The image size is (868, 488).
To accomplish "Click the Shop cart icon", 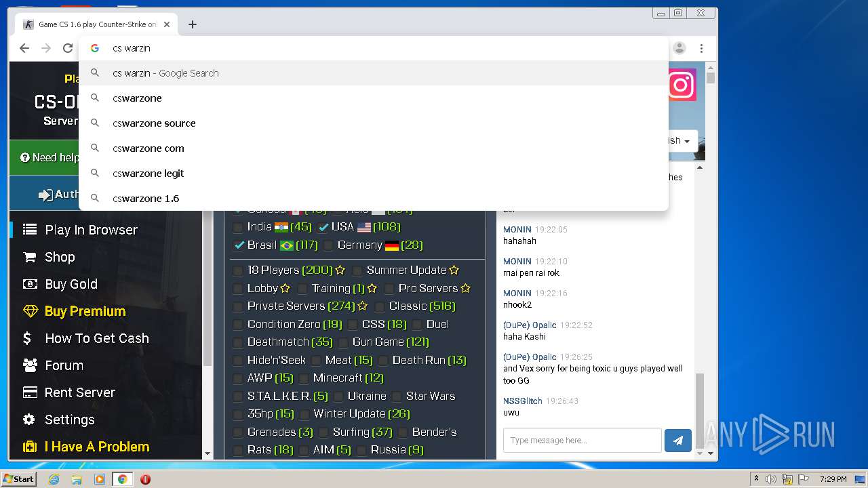I will [29, 257].
